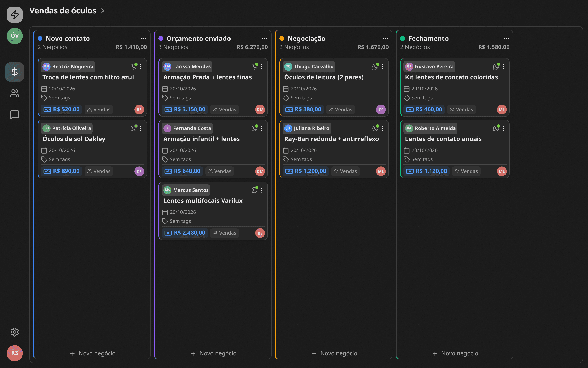Click the Vendas team chip on Larissa Mendes card
Screen dimensions: 588x368
(225, 110)
